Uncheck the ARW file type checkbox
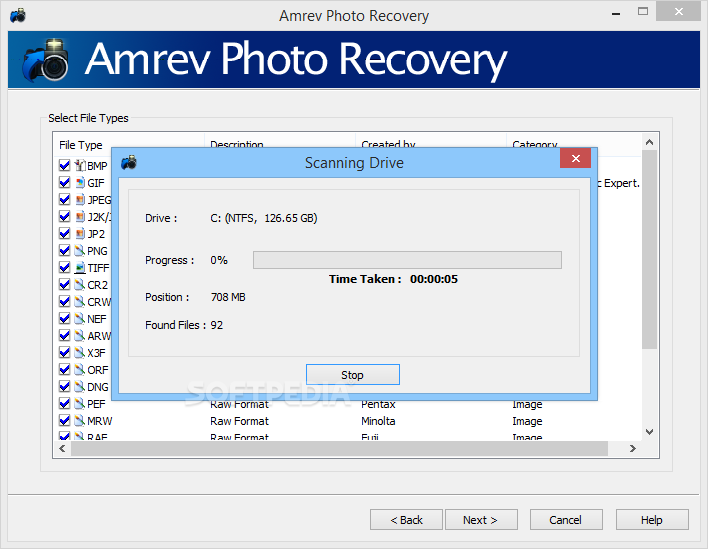Screen dimensions: 708x549 65,336
